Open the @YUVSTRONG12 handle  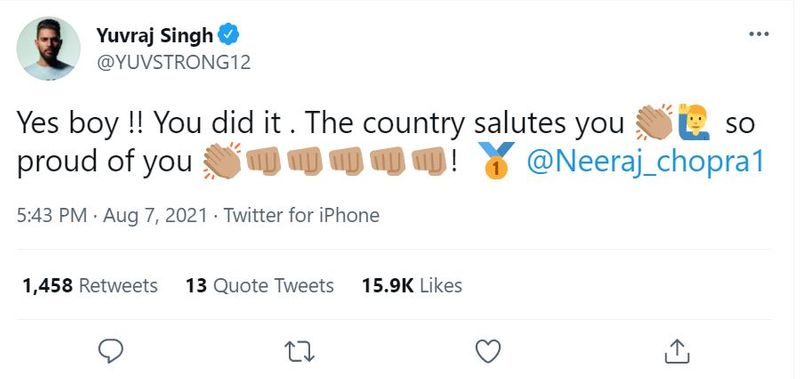coord(173,62)
